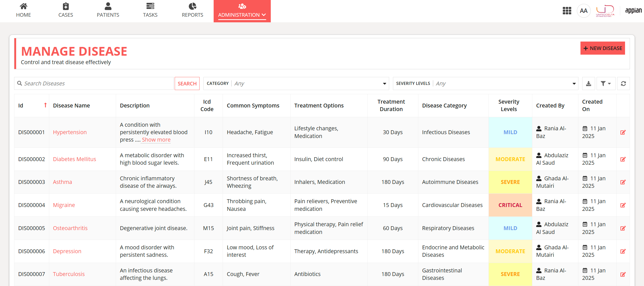
Task: Open the Patients tab
Action: (x=108, y=11)
